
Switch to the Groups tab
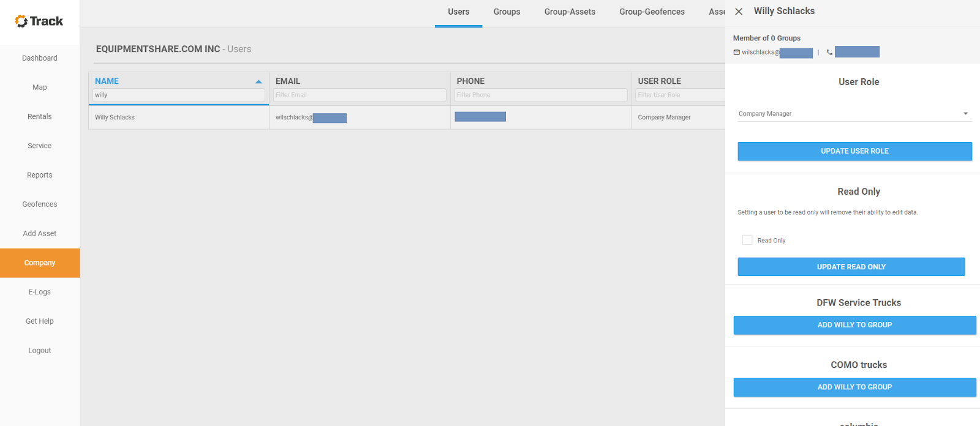click(507, 12)
